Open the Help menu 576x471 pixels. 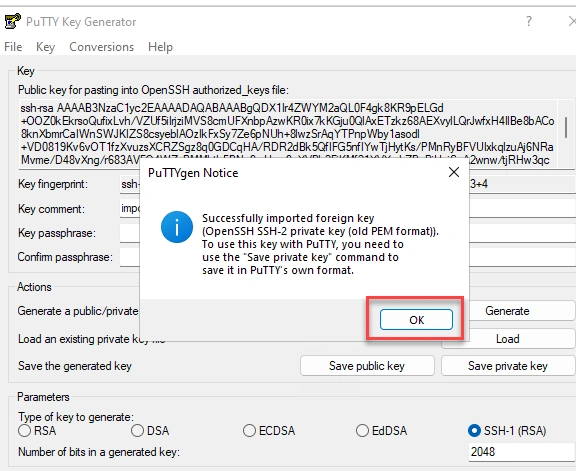[160, 47]
